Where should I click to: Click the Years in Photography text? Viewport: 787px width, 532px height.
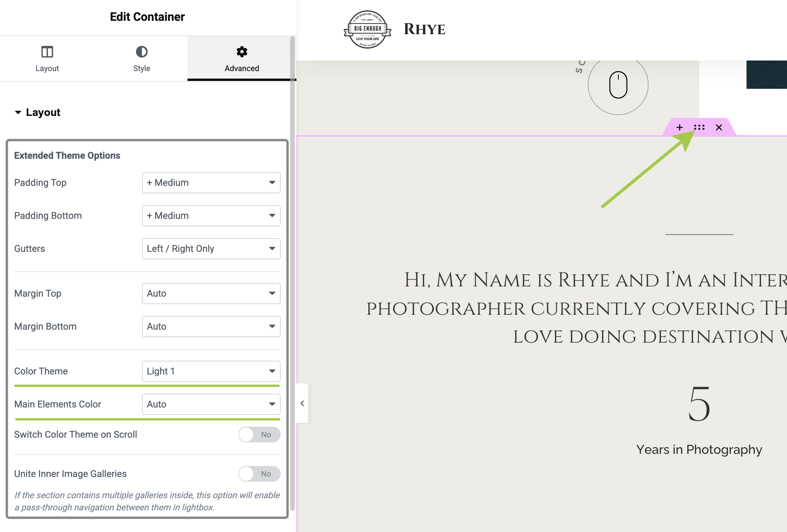pyautogui.click(x=699, y=449)
